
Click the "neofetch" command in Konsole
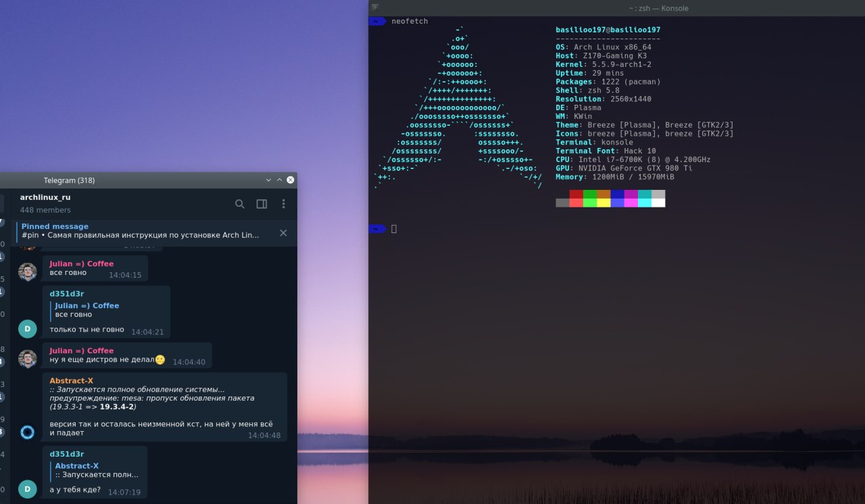click(x=410, y=22)
